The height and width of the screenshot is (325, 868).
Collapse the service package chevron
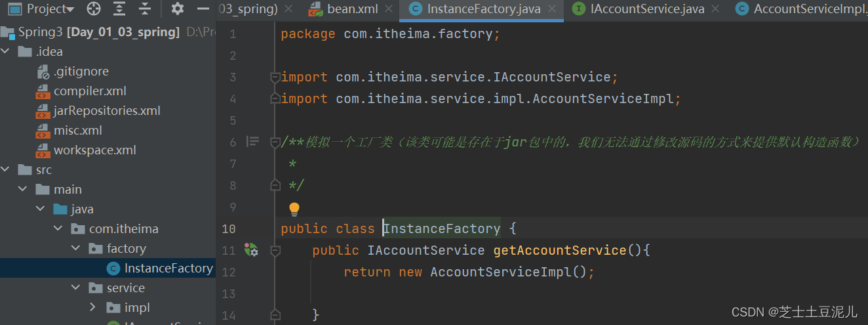point(76,288)
